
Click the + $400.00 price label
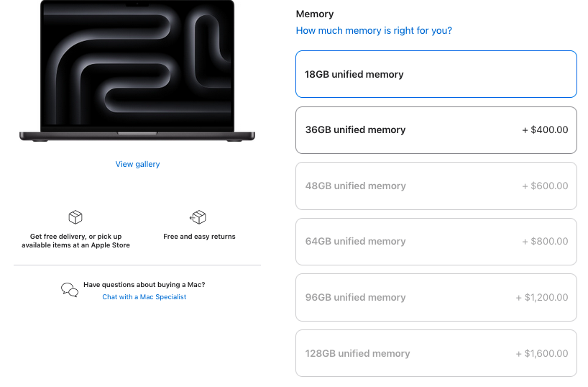(545, 130)
